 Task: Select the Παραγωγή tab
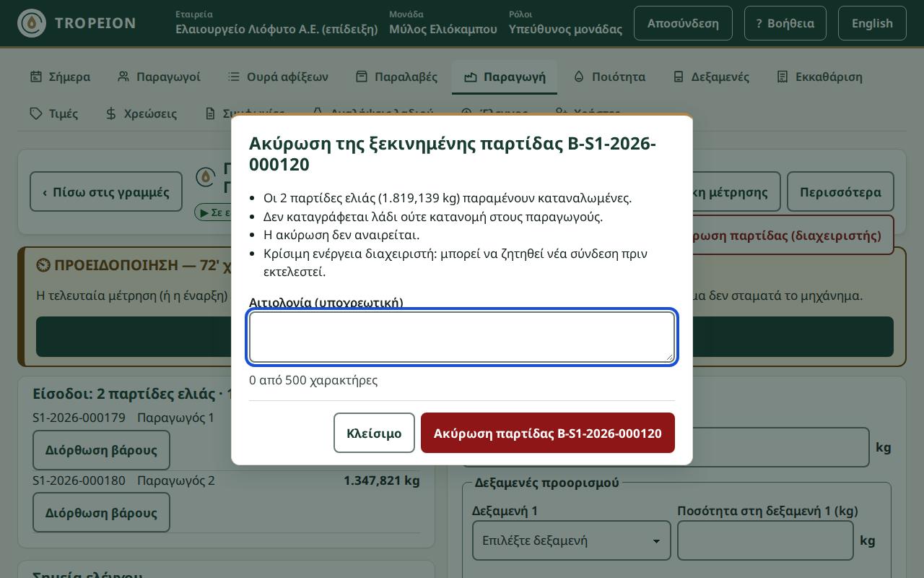505,77
